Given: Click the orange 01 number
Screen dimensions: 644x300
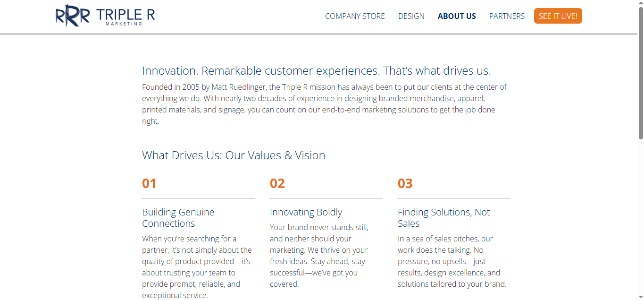Looking at the screenshot, I should 149,183.
